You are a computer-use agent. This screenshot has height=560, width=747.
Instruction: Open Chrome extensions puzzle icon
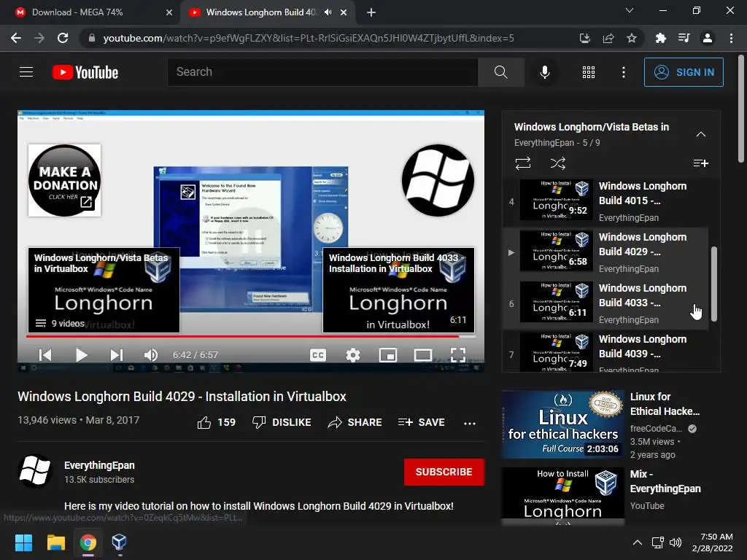click(660, 38)
